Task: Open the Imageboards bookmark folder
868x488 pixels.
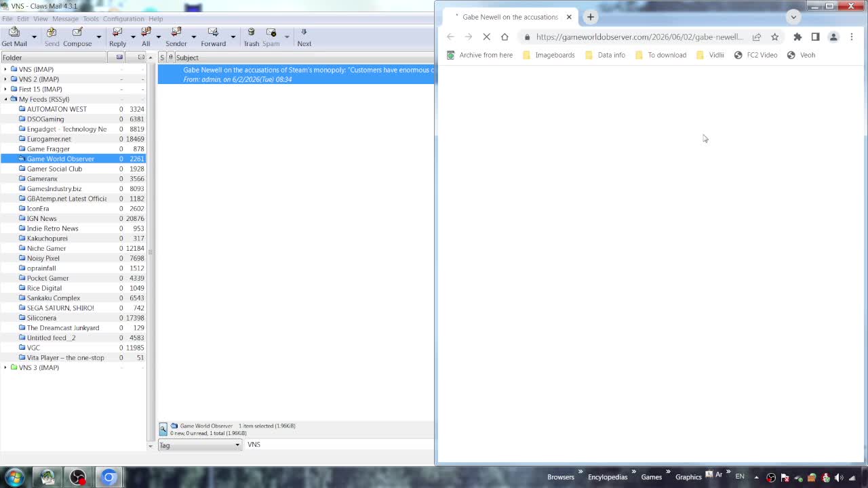Action: 549,55
